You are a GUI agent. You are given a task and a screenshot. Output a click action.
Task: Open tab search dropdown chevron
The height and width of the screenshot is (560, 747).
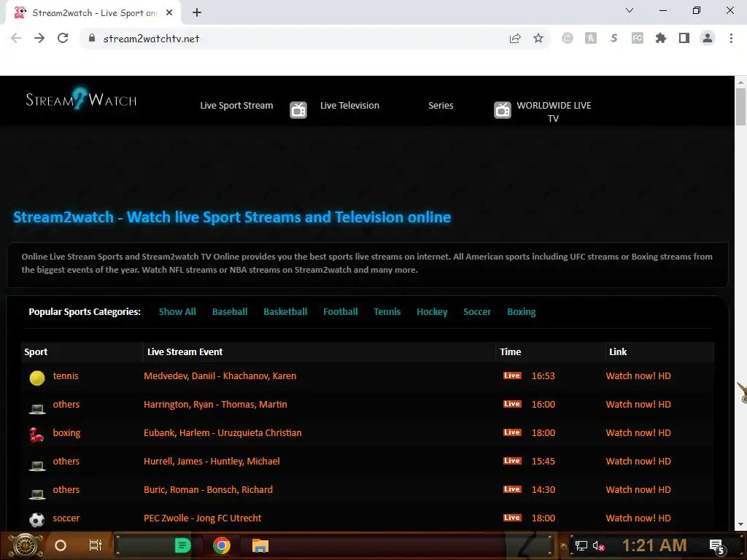coord(630,10)
